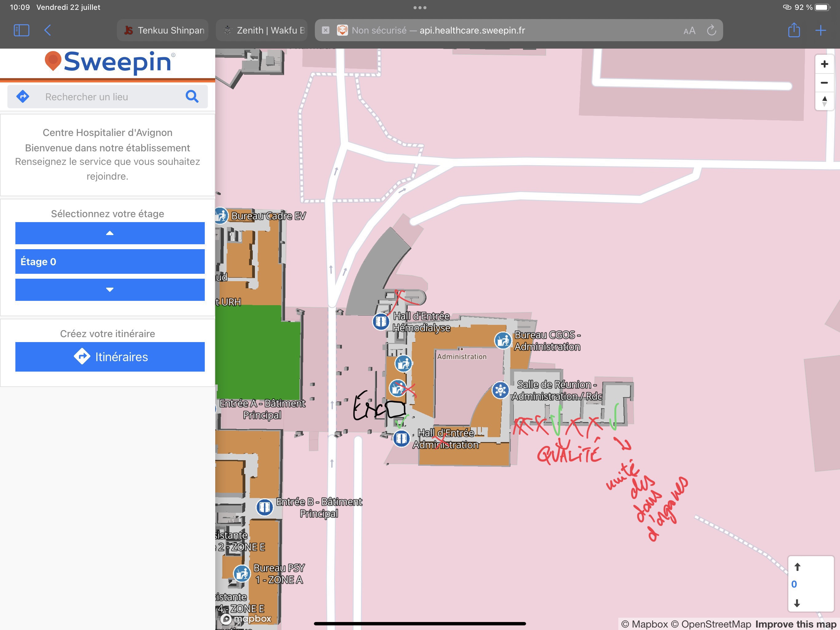Click the map zoom out minus button

tap(824, 83)
